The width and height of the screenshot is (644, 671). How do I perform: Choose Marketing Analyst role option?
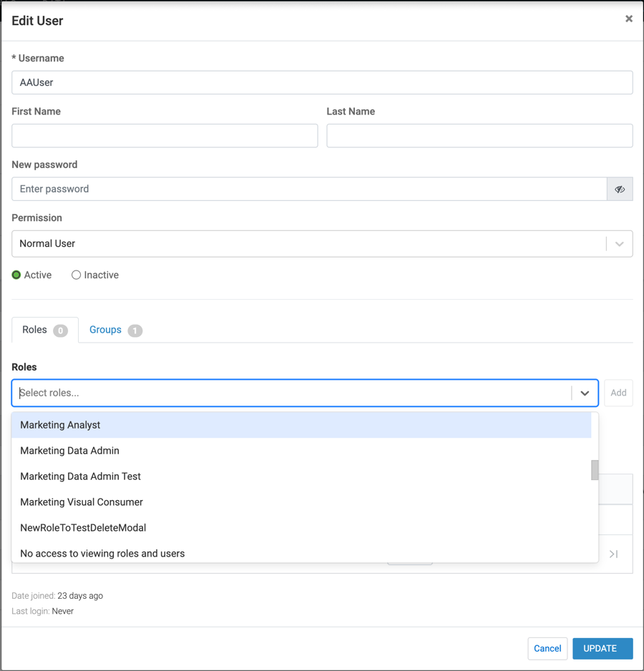tap(60, 425)
